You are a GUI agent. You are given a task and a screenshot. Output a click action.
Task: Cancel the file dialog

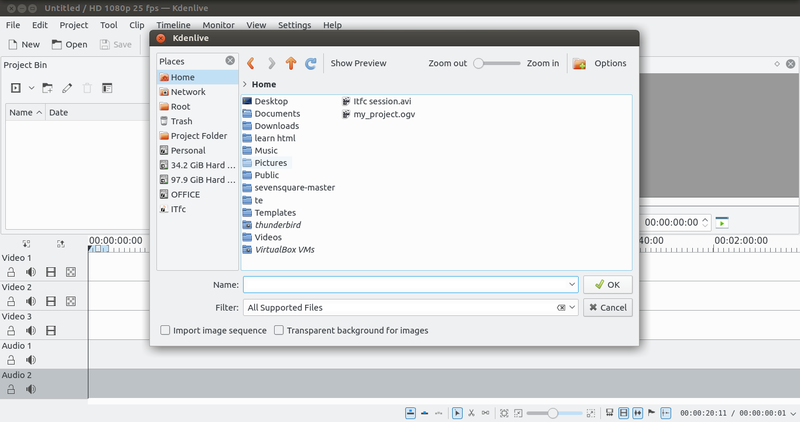click(x=608, y=308)
